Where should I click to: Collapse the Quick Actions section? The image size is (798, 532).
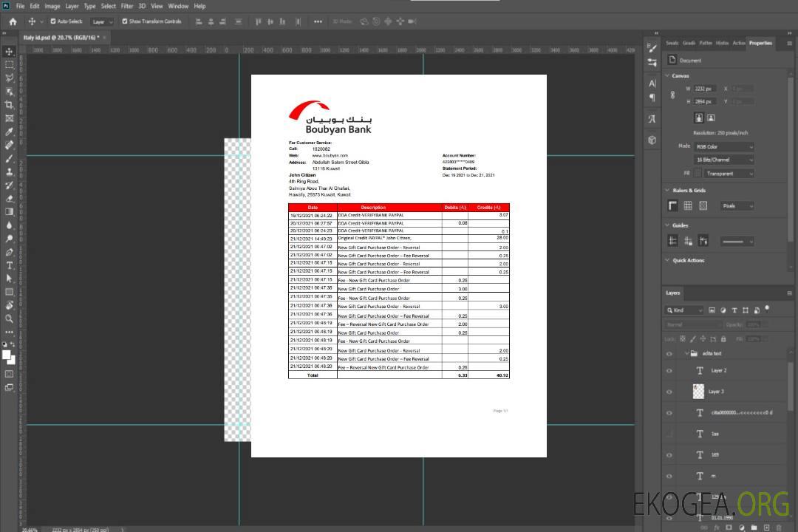coord(668,260)
